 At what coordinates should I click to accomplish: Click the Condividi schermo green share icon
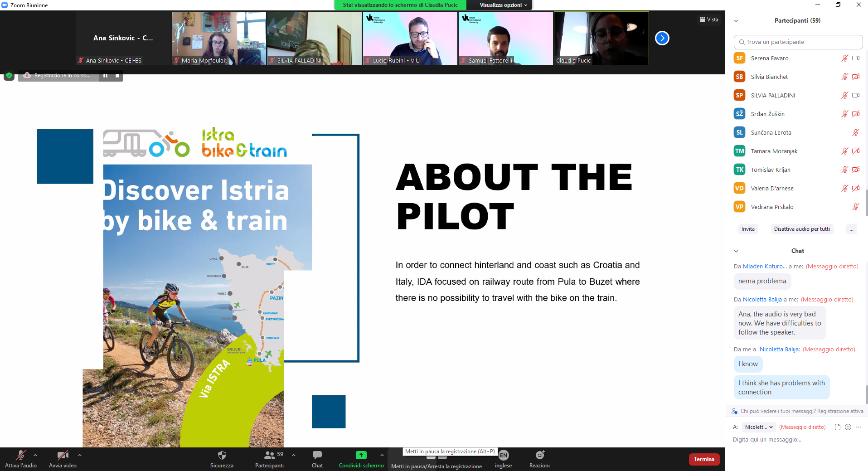(361, 455)
